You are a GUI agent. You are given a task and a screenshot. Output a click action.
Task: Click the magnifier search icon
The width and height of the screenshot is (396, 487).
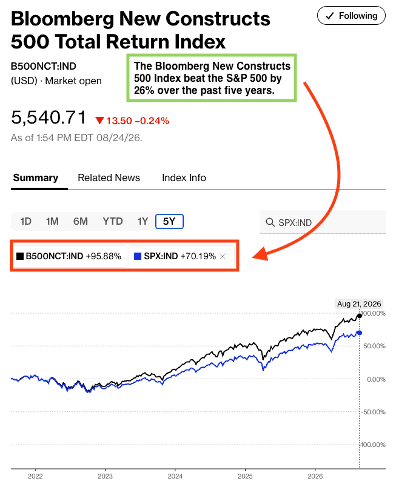click(270, 222)
